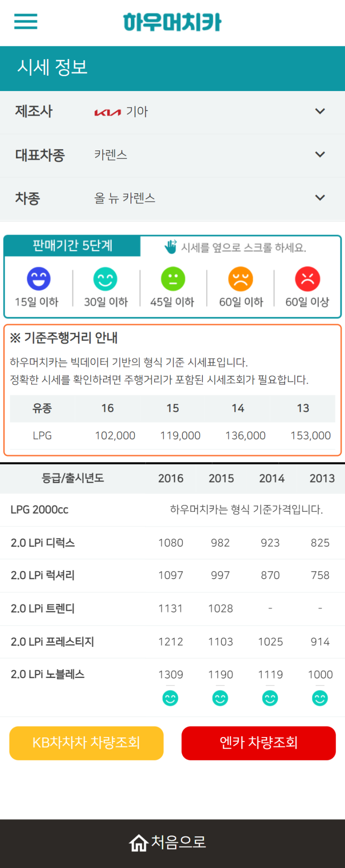Expand the 제조사 dropdown chevron
Image resolution: width=345 pixels, height=868 pixels.
tap(320, 111)
